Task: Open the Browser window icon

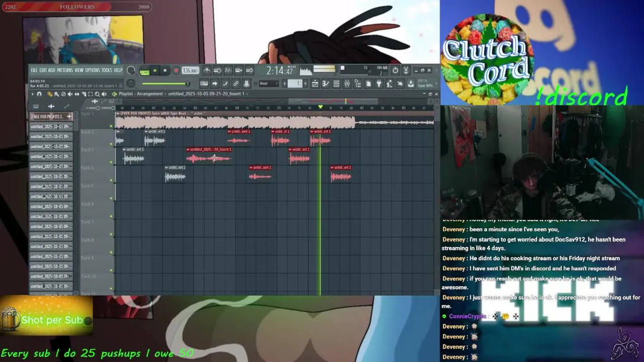Action: coord(358,83)
